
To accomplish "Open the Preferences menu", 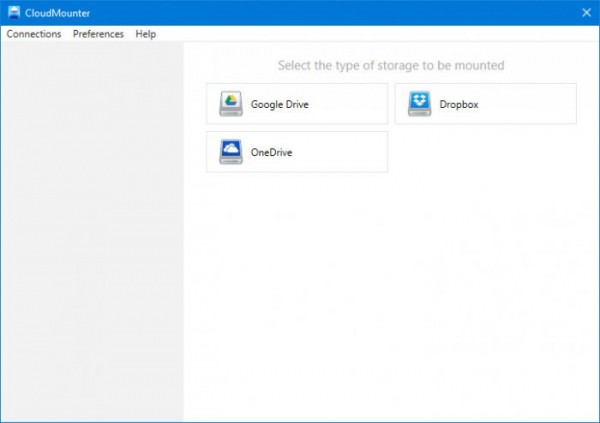I will tap(98, 34).
